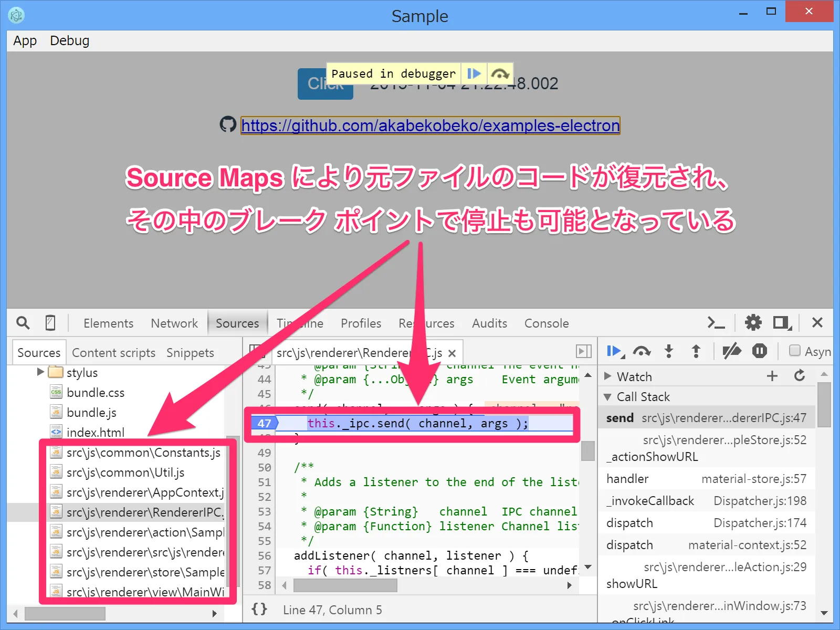
Task: Open the DevTools settings gear
Action: click(x=754, y=322)
